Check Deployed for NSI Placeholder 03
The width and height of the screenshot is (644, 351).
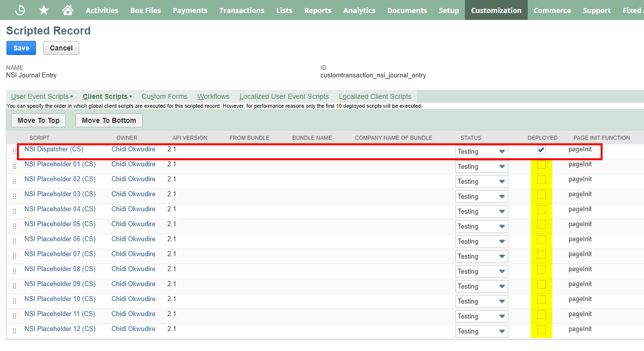click(541, 195)
